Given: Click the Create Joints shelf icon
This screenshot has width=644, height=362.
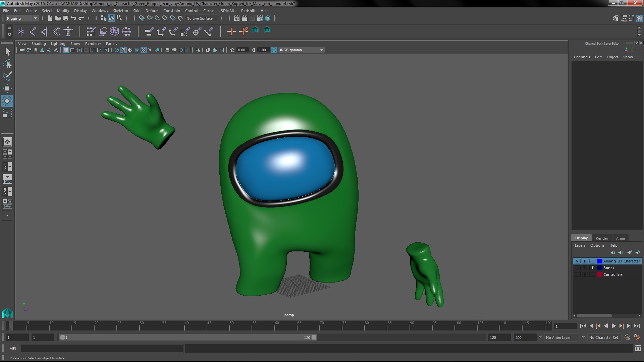Looking at the screenshot, I should point(33,32).
